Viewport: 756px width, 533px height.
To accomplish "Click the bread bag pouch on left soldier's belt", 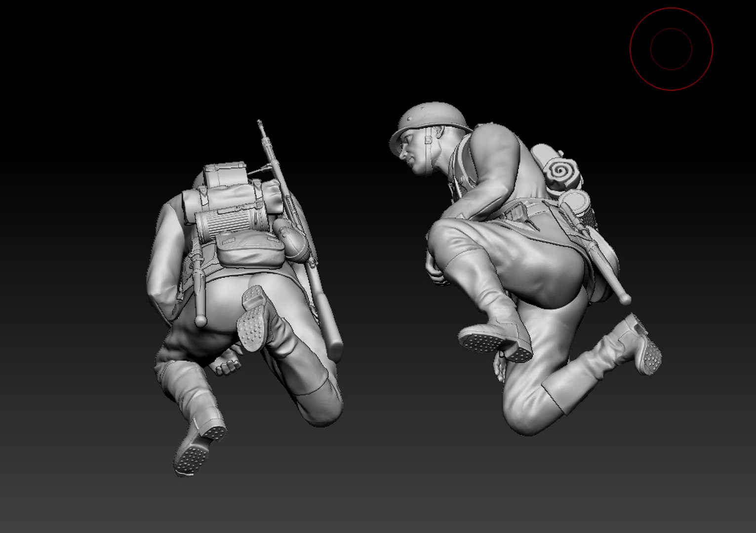I will 250,249.
